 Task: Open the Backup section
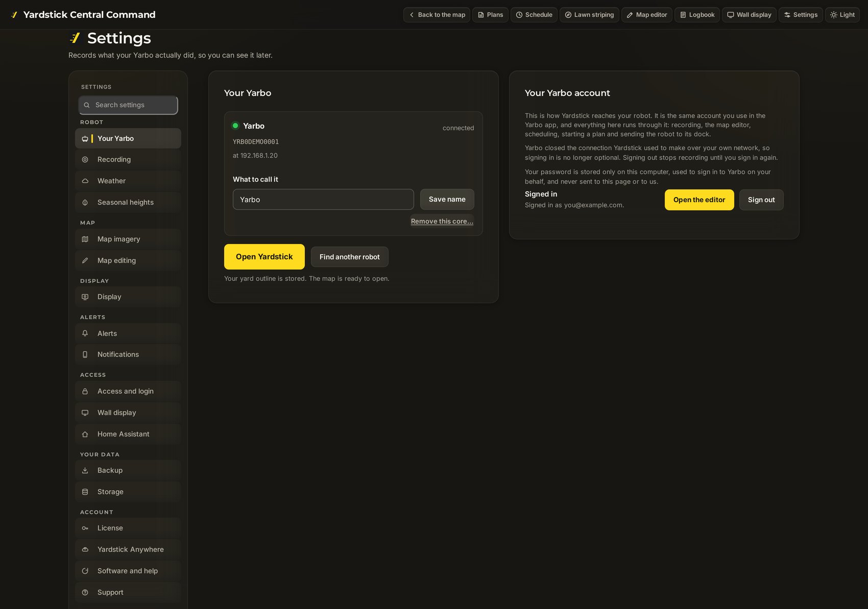pyautogui.click(x=128, y=471)
